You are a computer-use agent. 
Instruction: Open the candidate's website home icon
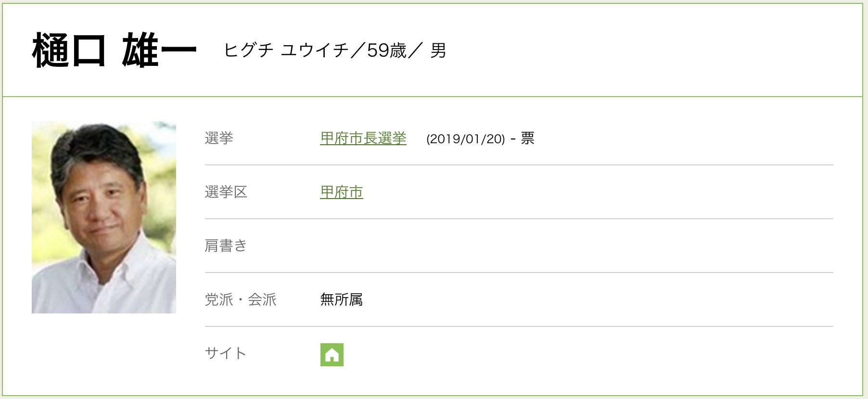[332, 355]
